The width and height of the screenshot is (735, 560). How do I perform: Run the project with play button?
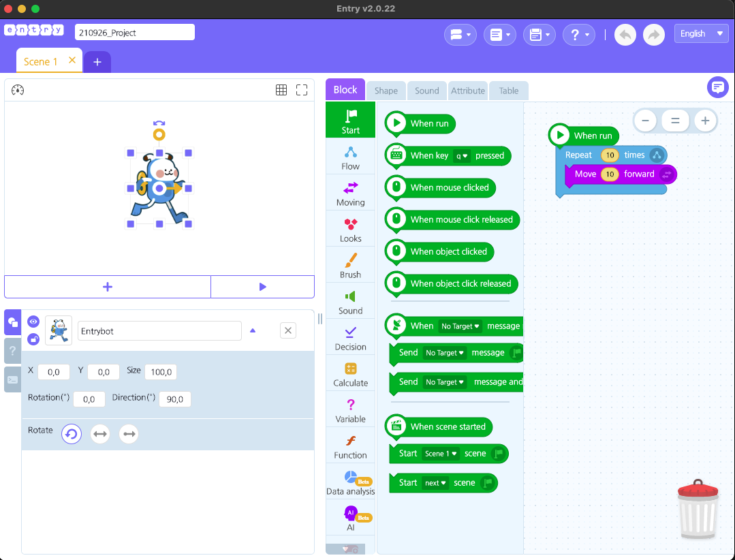coord(262,287)
